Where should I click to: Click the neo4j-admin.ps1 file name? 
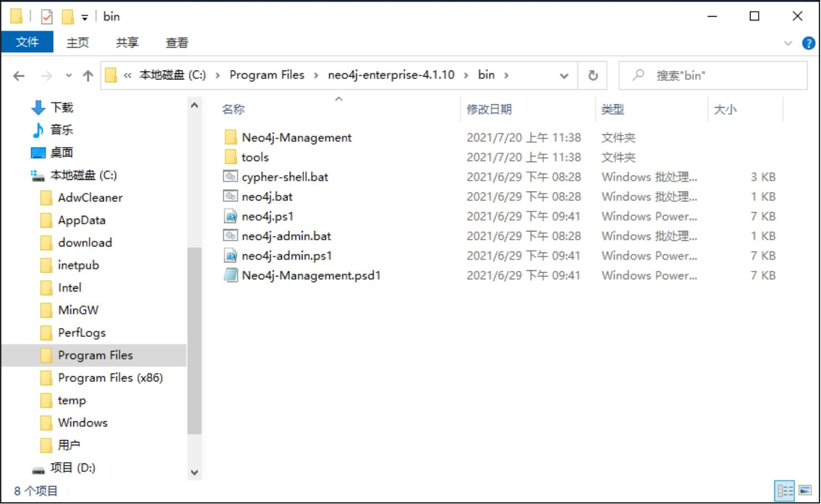point(287,256)
